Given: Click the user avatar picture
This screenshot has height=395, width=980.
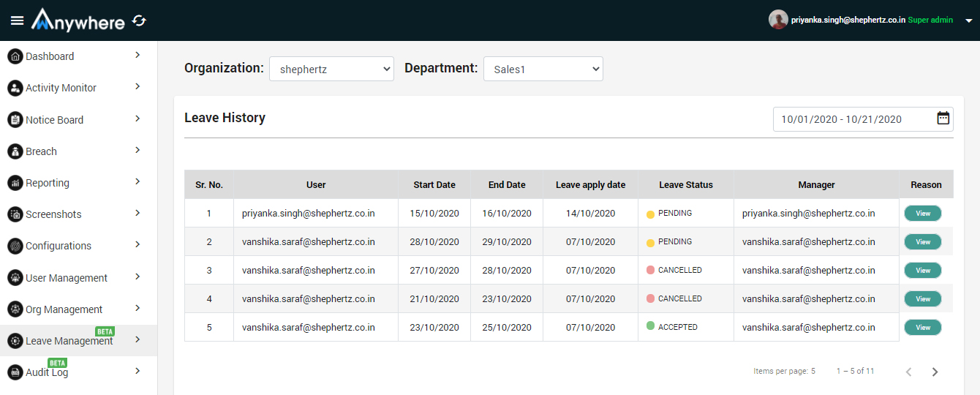Looking at the screenshot, I should click(x=778, y=20).
